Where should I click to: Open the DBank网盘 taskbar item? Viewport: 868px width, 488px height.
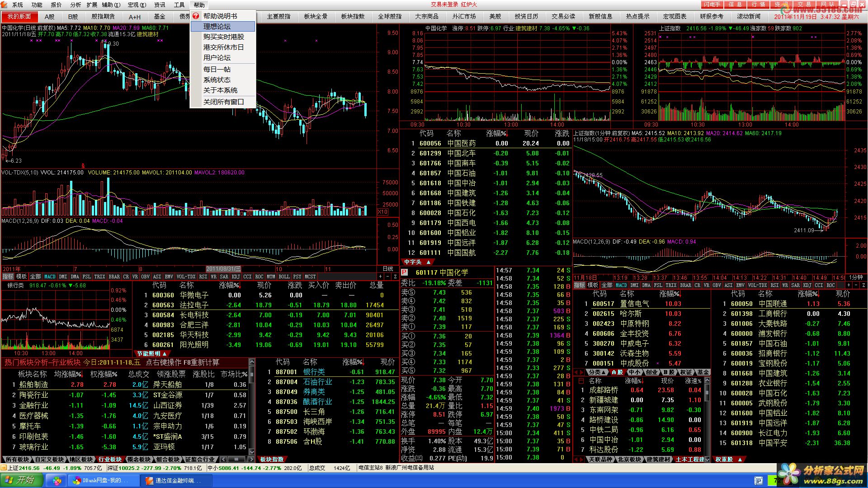point(104,480)
